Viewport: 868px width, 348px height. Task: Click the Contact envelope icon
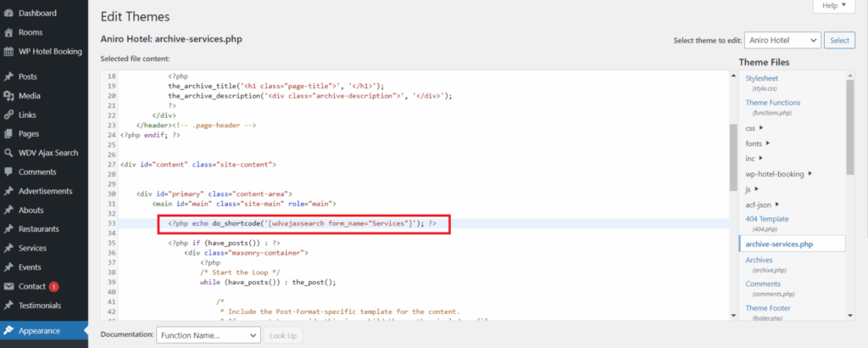(8, 286)
